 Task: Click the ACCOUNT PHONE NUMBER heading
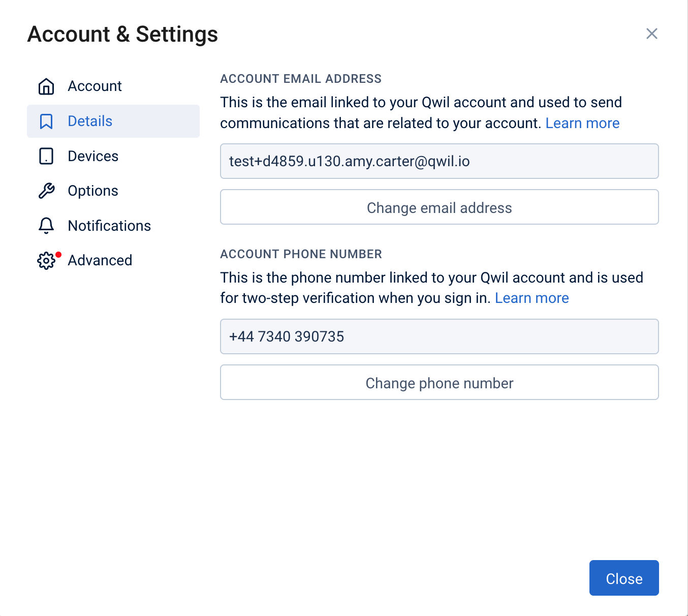[301, 254]
